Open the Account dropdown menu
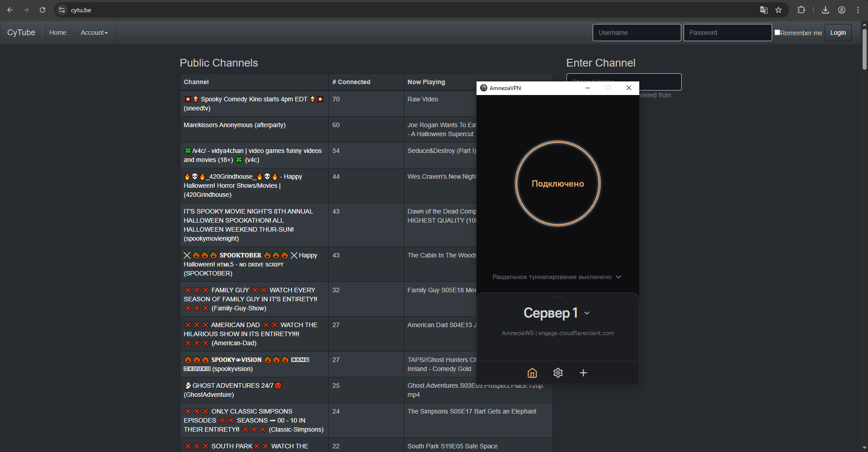The image size is (868, 452). [94, 33]
